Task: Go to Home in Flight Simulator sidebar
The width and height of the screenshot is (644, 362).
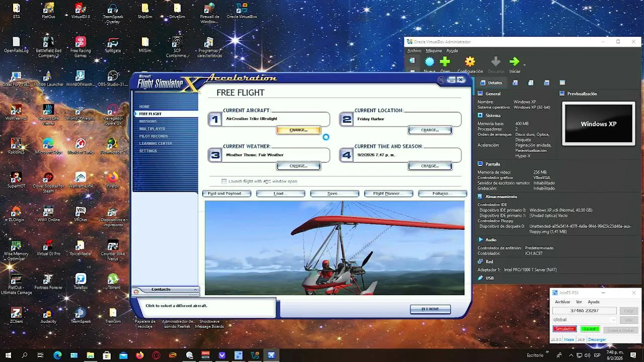Action: (145, 107)
